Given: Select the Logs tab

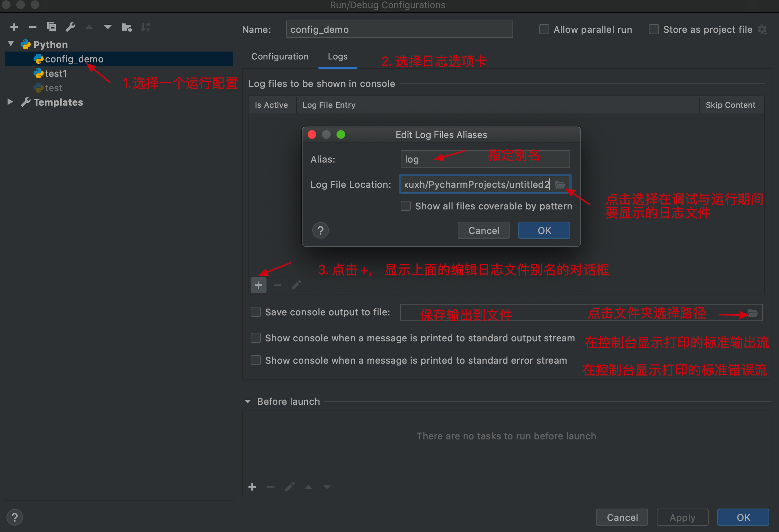Looking at the screenshot, I should tap(338, 57).
